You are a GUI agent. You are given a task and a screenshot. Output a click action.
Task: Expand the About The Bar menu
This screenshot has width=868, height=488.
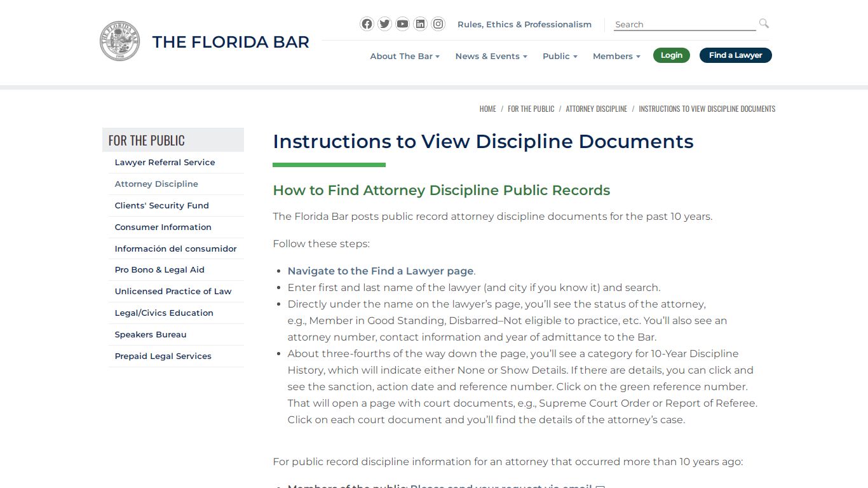[x=405, y=56]
